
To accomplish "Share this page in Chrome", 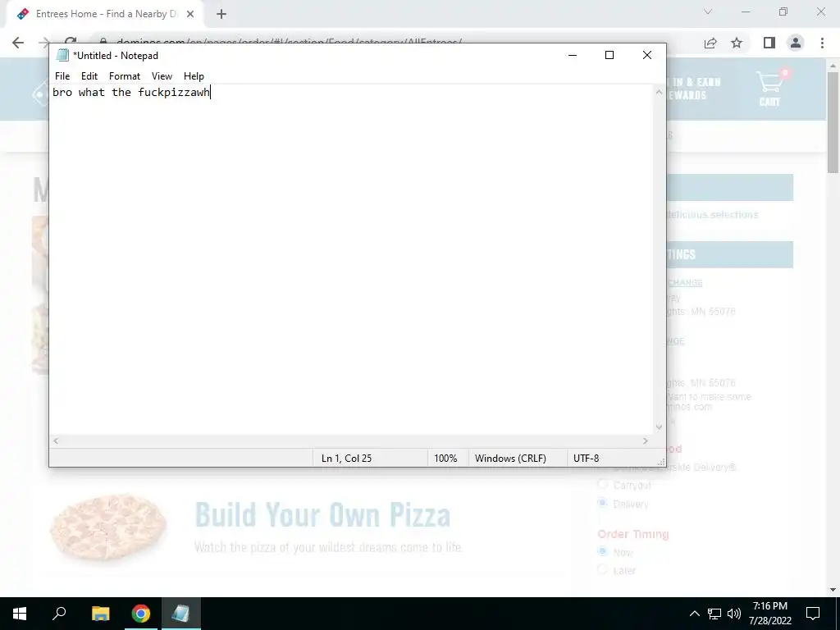I will pos(710,43).
